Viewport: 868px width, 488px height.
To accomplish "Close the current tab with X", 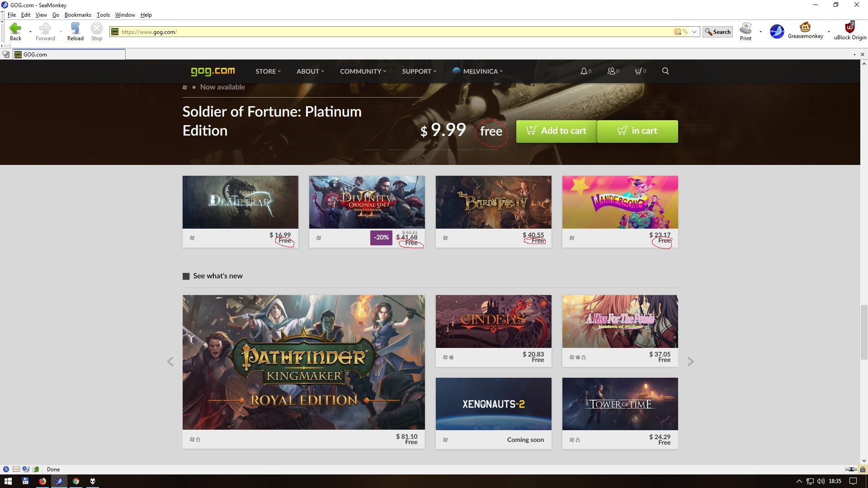I will (x=862, y=54).
